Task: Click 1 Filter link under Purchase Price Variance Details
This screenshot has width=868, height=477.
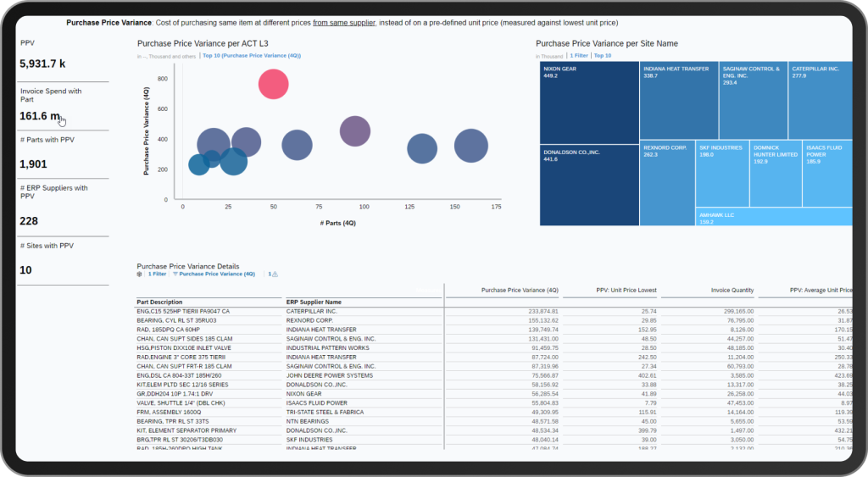Action: (157, 274)
